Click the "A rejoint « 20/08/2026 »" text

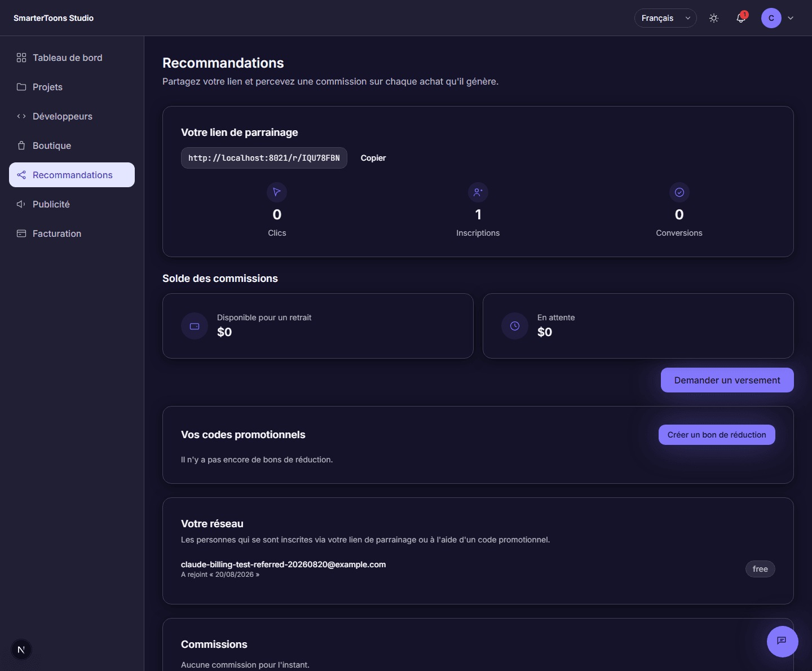(220, 575)
